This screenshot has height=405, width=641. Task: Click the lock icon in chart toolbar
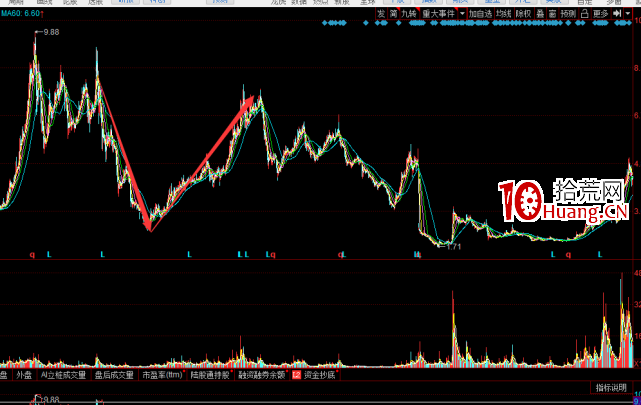[x=584, y=15]
